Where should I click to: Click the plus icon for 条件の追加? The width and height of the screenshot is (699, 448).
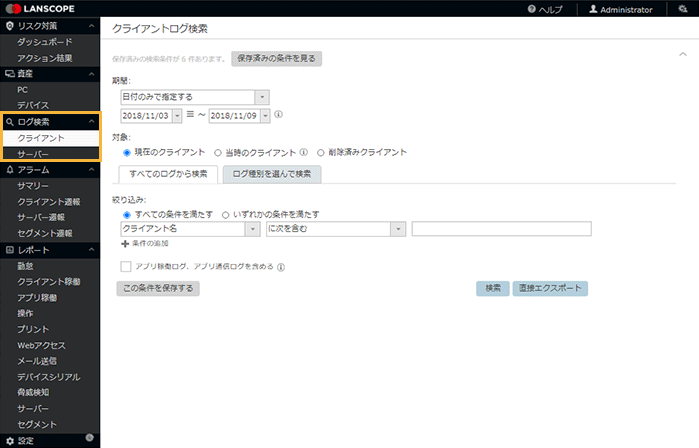coord(125,244)
